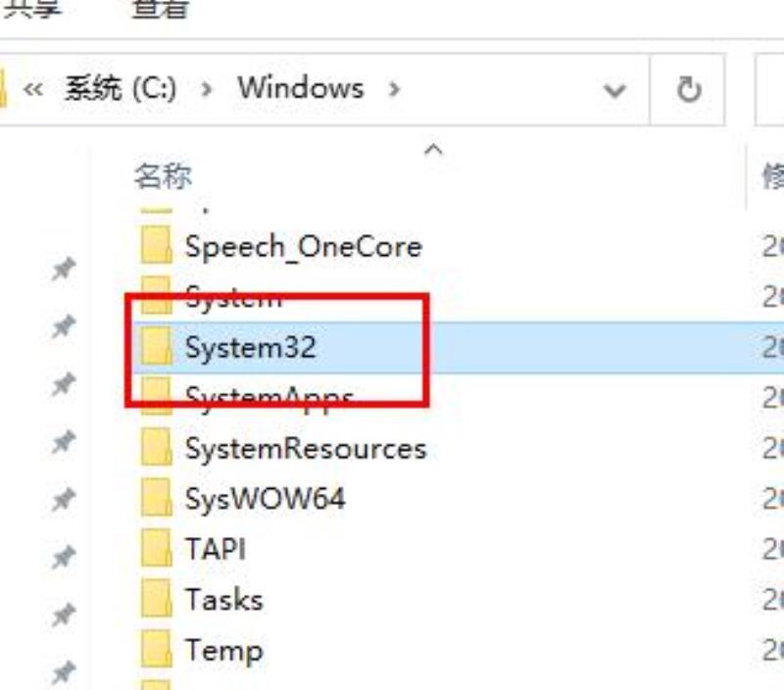Select the Temp folder icon
The height and width of the screenshot is (690, 784).
157,649
